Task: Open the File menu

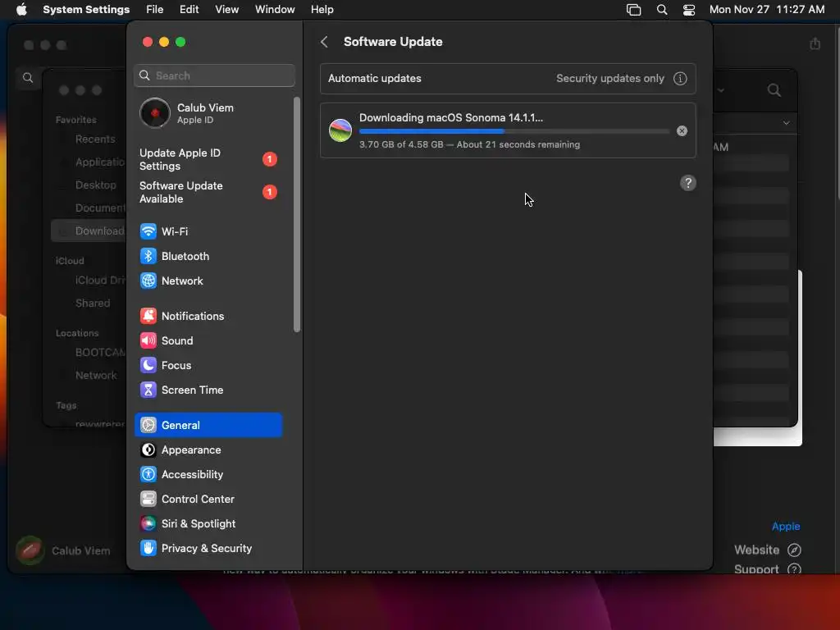Action: point(155,10)
